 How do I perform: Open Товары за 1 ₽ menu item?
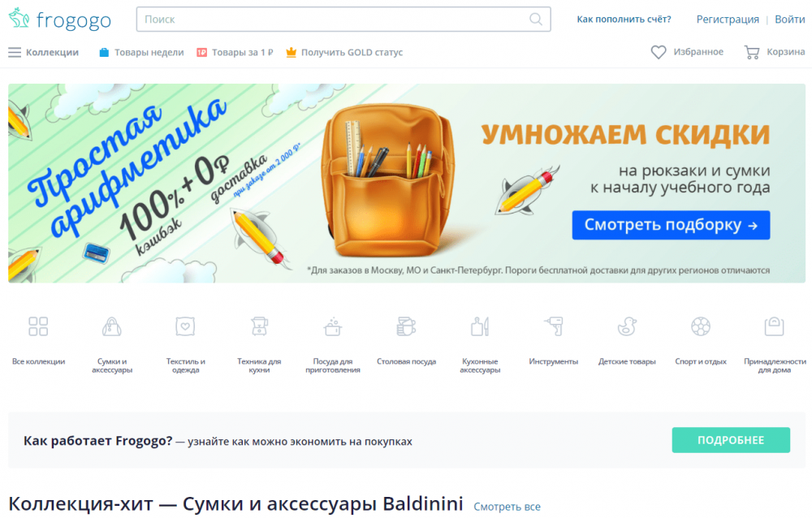(x=235, y=52)
